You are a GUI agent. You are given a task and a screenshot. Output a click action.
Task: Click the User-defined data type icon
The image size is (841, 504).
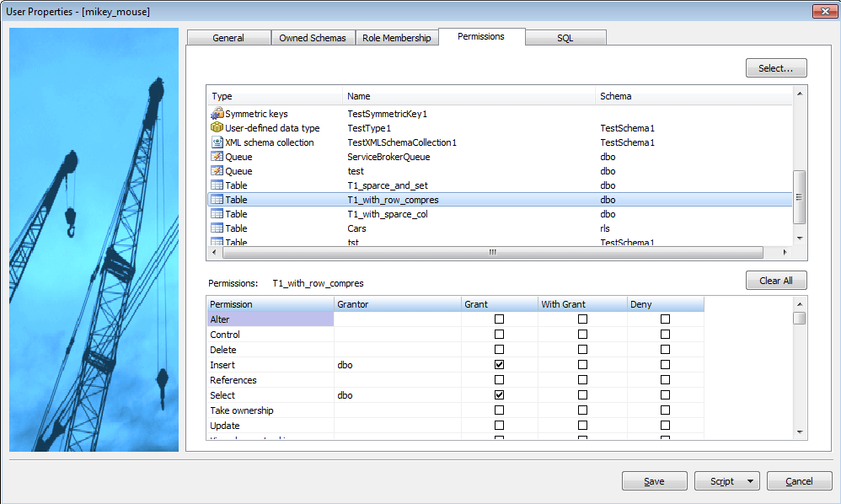coord(217,128)
